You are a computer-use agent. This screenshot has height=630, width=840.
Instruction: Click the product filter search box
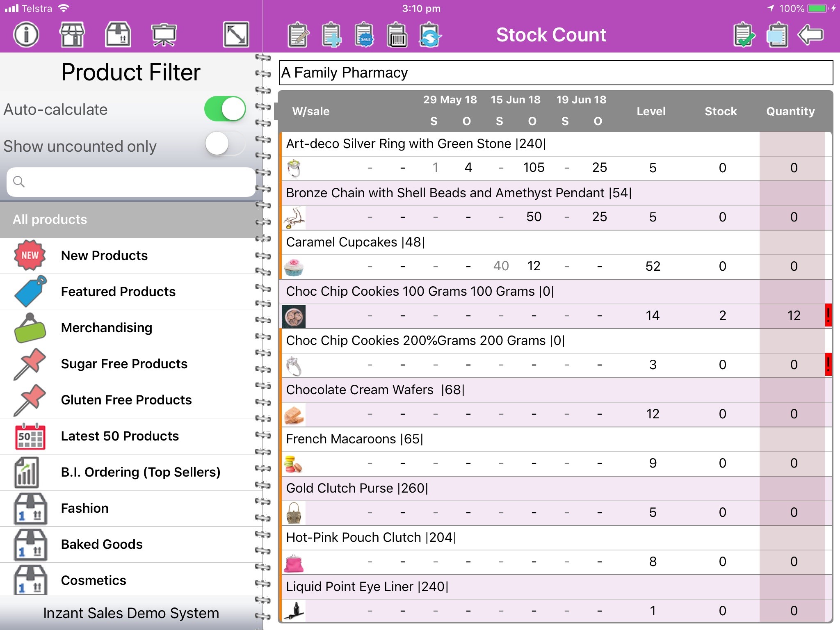[131, 182]
